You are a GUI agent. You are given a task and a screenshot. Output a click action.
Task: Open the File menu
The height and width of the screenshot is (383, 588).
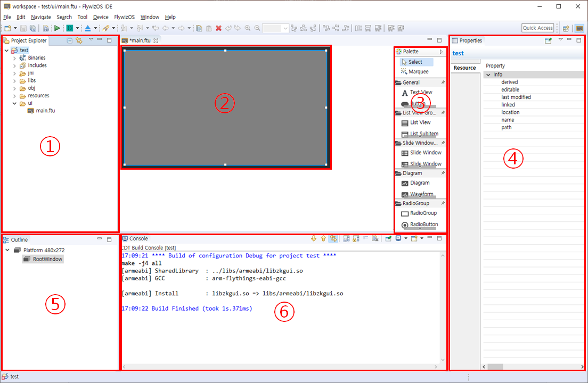point(7,17)
